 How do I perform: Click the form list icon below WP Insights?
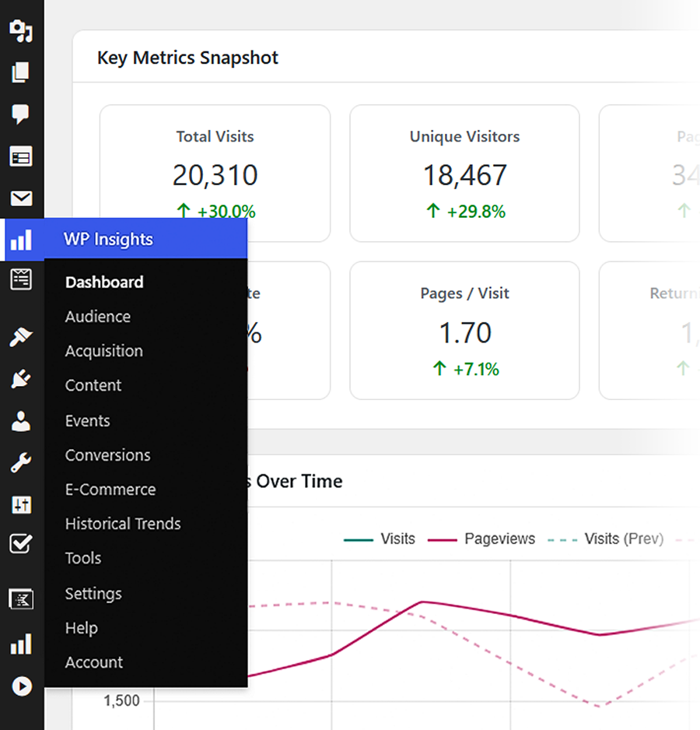[x=21, y=279]
